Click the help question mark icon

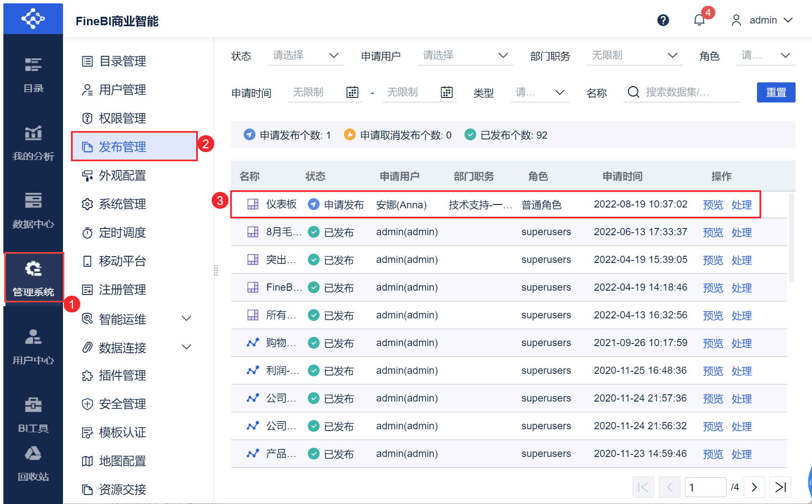pos(663,20)
